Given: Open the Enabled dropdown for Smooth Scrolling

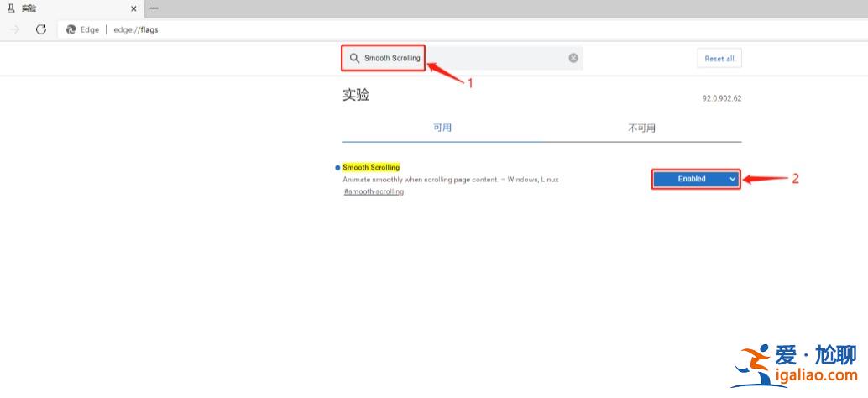Looking at the screenshot, I should click(696, 180).
